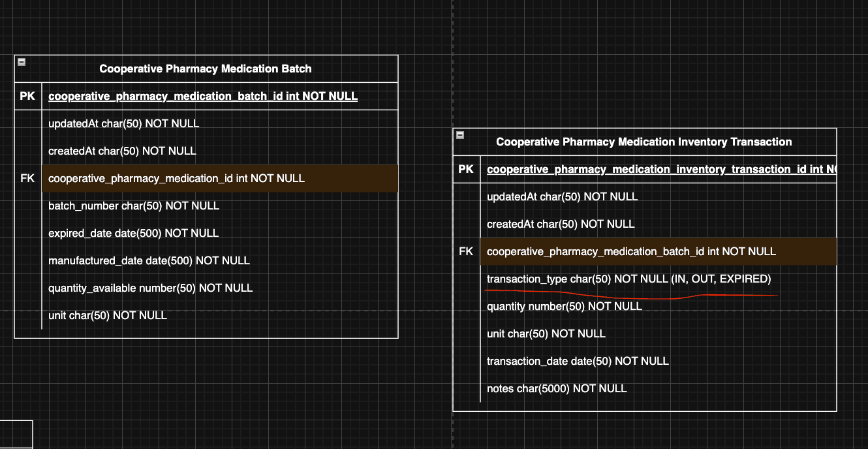868x449 pixels.
Task: Collapse the Cooperative Pharmacy Medication Batch table
Action: tap(22, 62)
